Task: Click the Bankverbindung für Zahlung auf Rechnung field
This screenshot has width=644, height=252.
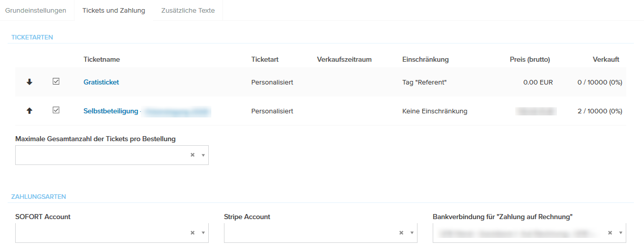Action: [517, 233]
